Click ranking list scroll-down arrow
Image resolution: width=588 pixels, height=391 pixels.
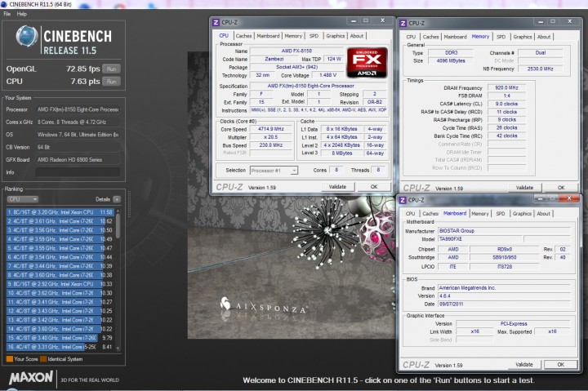[118, 349]
